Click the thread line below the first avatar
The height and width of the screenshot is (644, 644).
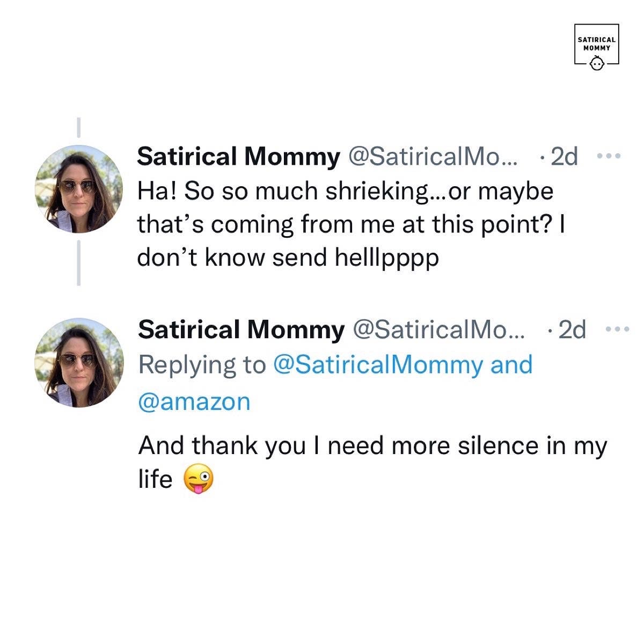click(79, 263)
